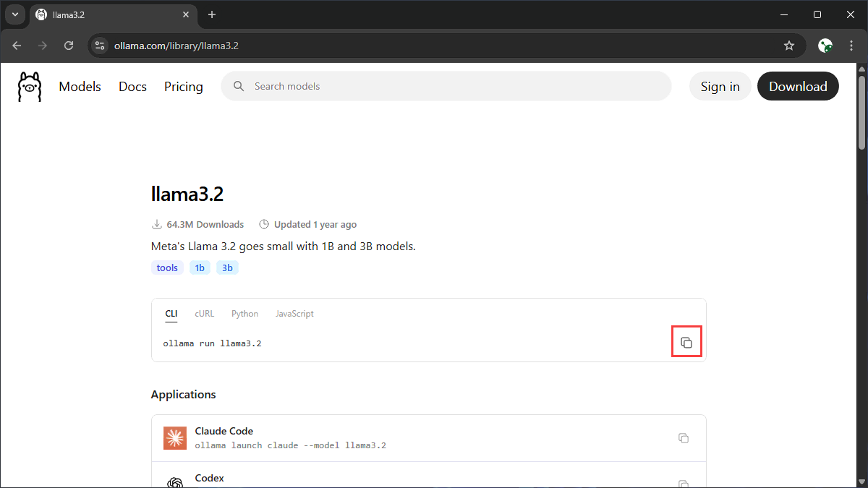Image resolution: width=868 pixels, height=488 pixels.
Task: Click the ollama launch claude command text
Action: tap(291, 445)
